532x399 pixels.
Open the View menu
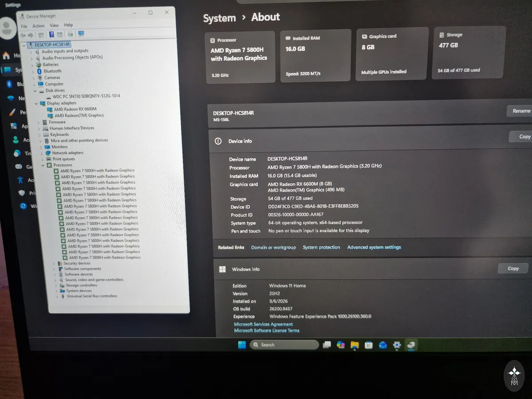(x=54, y=25)
